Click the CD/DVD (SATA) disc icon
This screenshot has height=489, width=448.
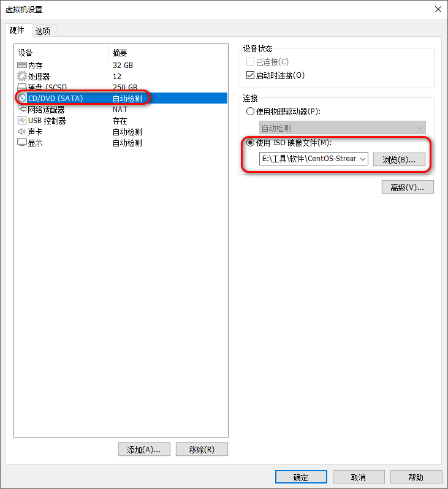[22, 98]
